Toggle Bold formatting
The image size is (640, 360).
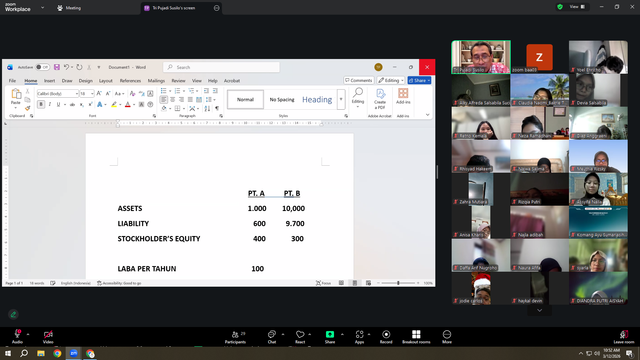point(41,105)
